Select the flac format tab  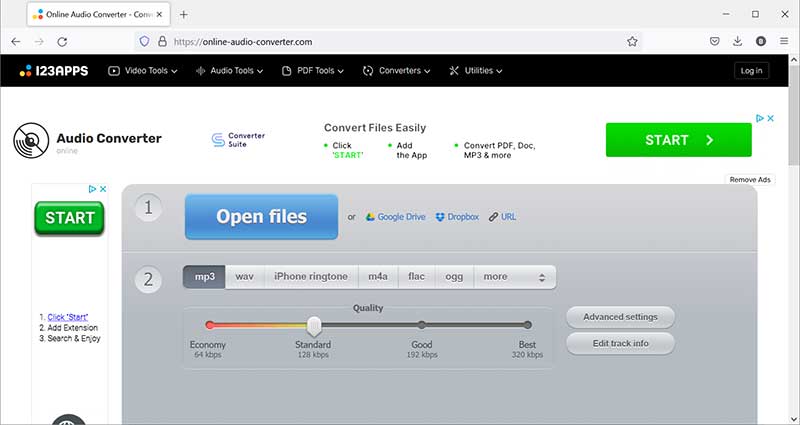(x=416, y=277)
